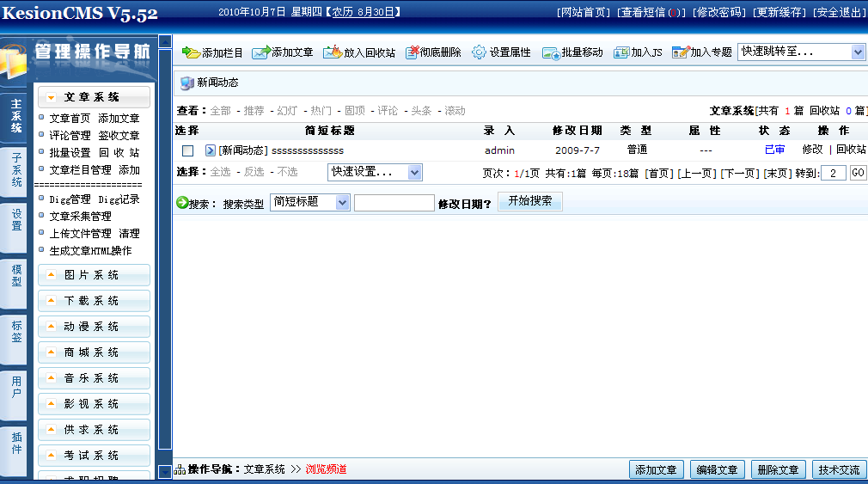Open 文章采集管理 in sidebar

click(80, 217)
